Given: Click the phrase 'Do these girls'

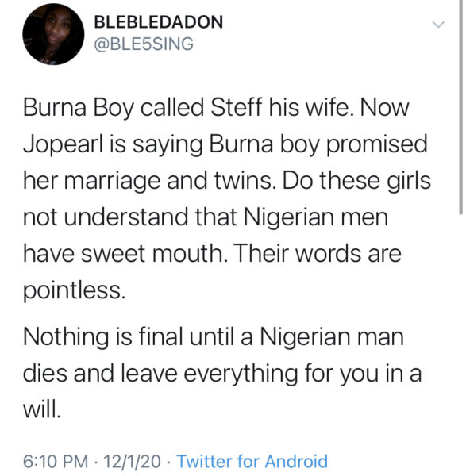Looking at the screenshot, I should point(357,180).
